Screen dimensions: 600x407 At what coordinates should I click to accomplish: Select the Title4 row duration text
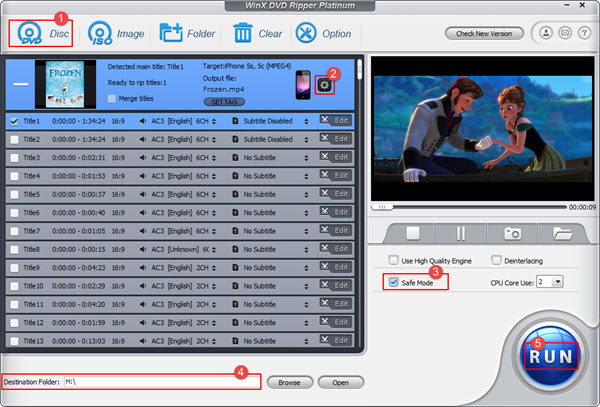[79, 176]
